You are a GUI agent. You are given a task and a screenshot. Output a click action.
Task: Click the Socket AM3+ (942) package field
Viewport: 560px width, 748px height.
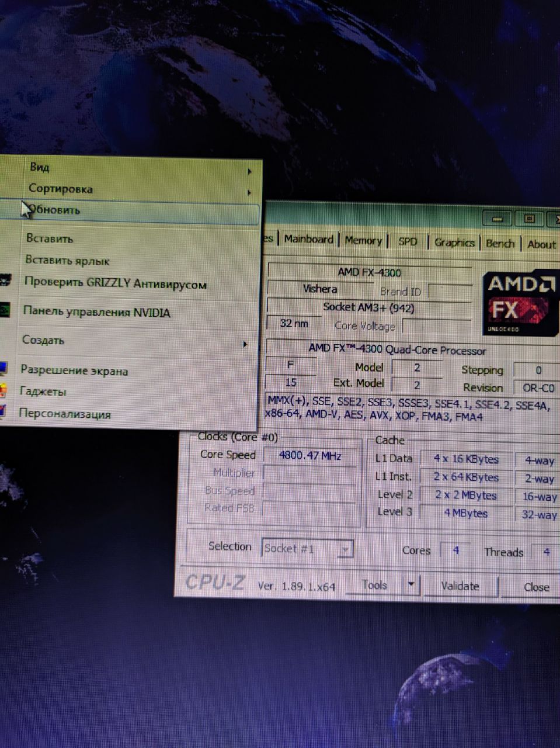tap(369, 307)
